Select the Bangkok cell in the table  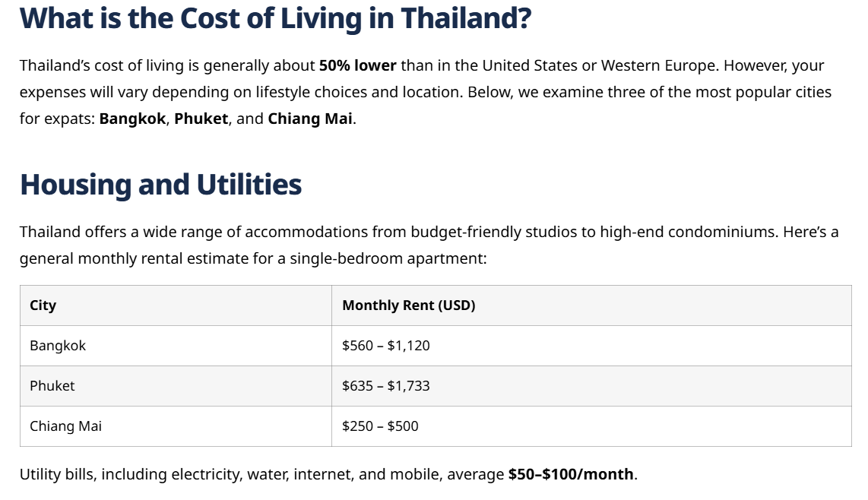(x=58, y=346)
